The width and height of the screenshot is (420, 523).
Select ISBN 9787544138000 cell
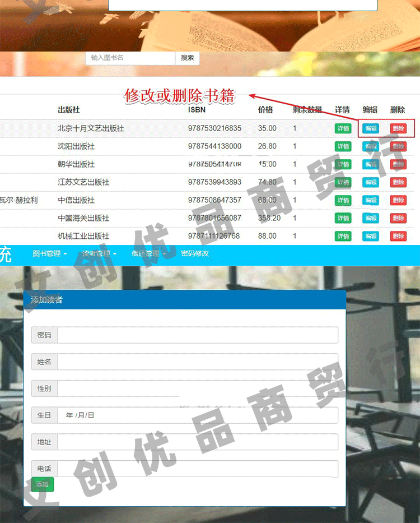click(214, 146)
